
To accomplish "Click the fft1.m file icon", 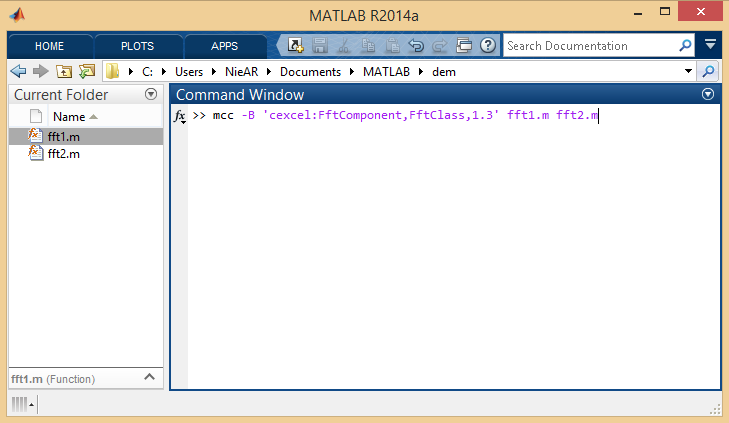I will (x=35, y=136).
